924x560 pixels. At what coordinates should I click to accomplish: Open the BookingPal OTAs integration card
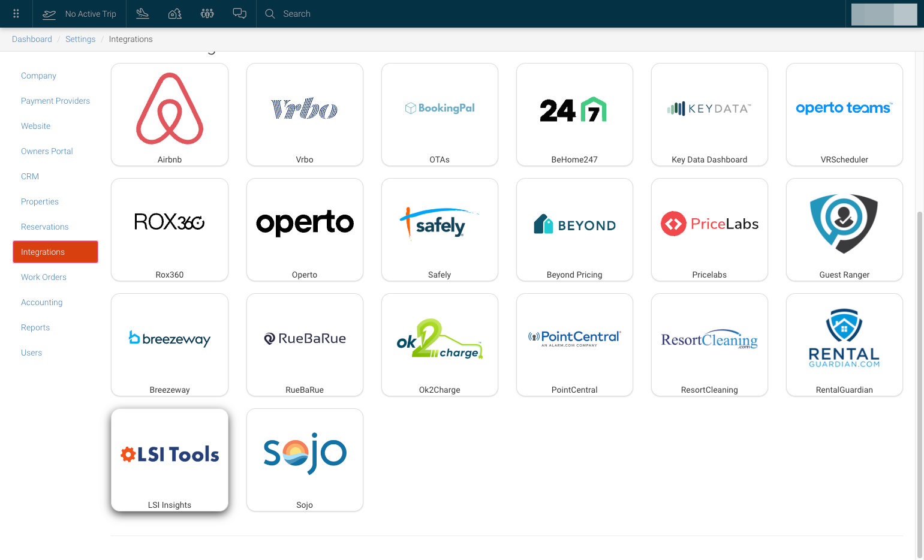point(440,115)
